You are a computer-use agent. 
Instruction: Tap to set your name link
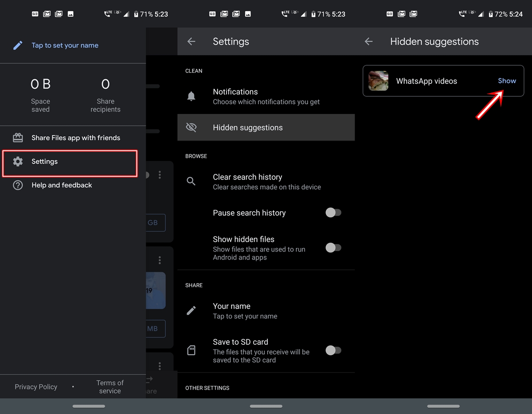pos(65,45)
